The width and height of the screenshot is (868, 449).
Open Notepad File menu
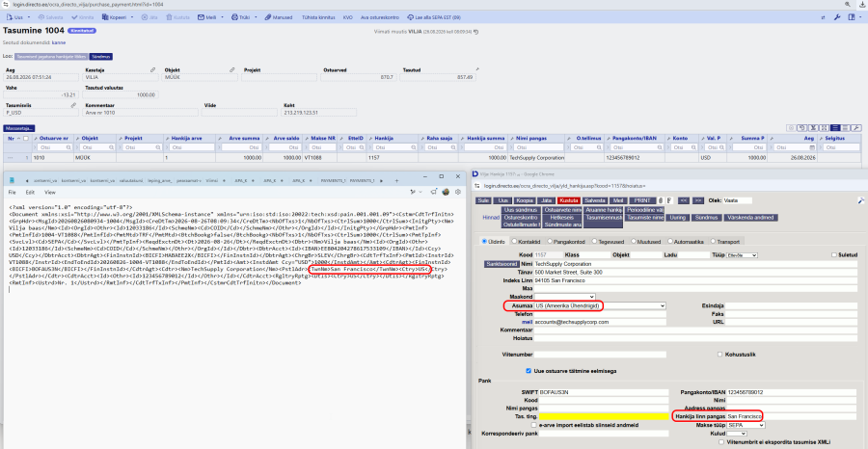point(13,192)
